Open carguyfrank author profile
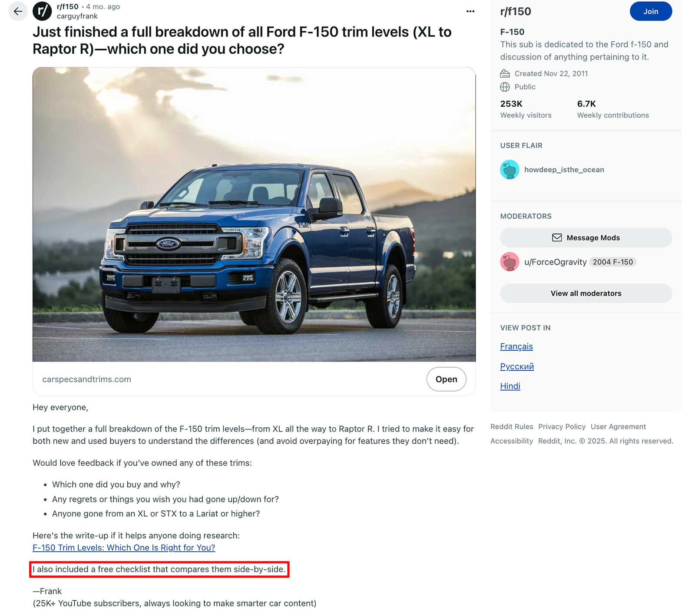Screen dimensions: 695x616 click(77, 16)
